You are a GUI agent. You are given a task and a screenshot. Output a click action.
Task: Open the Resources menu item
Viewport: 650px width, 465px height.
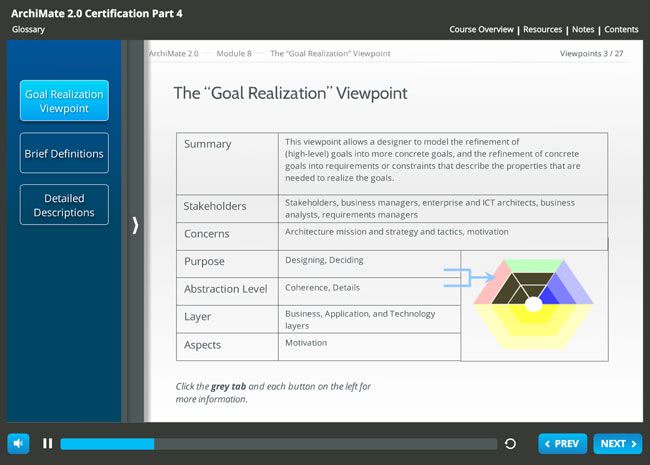542,29
